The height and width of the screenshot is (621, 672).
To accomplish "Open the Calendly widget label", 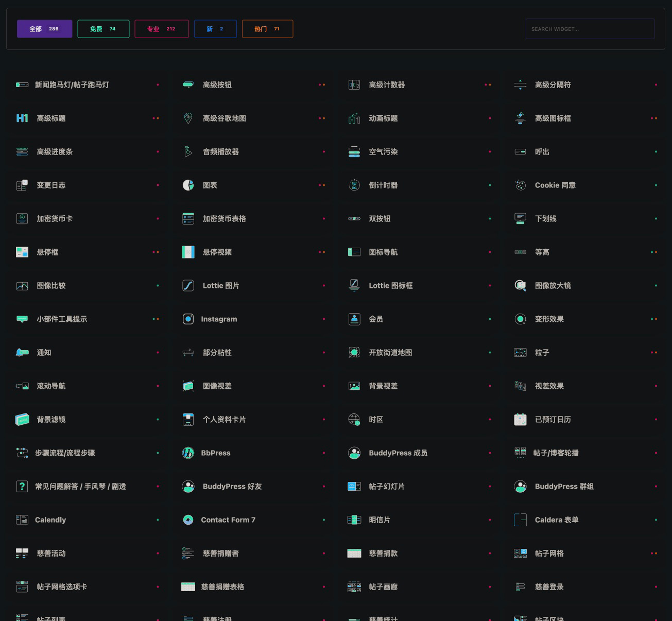I will tap(50, 520).
